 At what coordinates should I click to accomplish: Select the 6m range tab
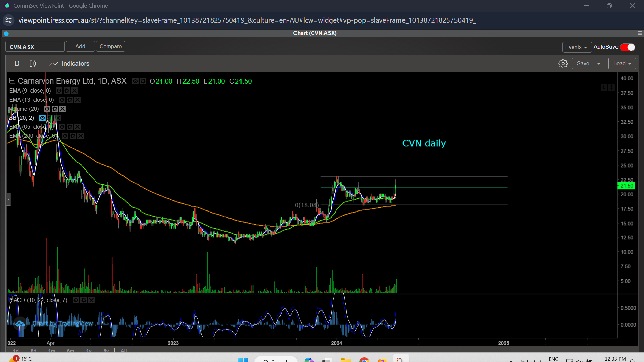(70, 351)
